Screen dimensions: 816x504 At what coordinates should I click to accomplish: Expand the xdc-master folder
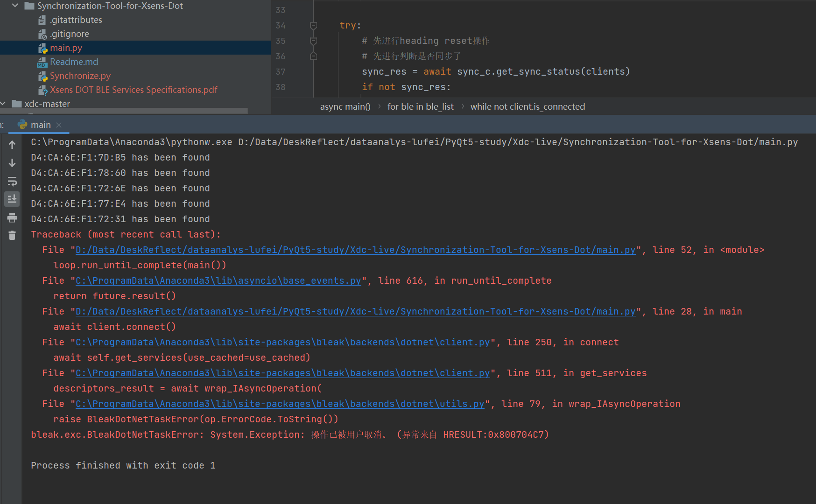tap(4, 103)
